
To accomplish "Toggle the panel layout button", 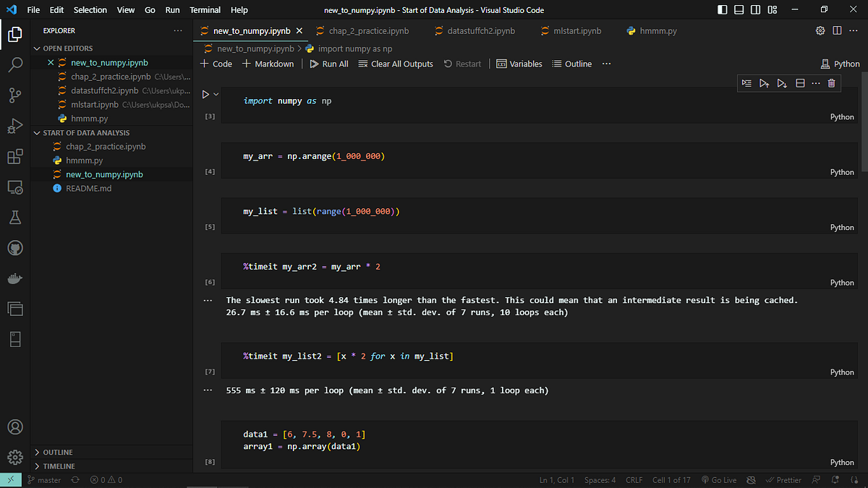I will coord(739,10).
